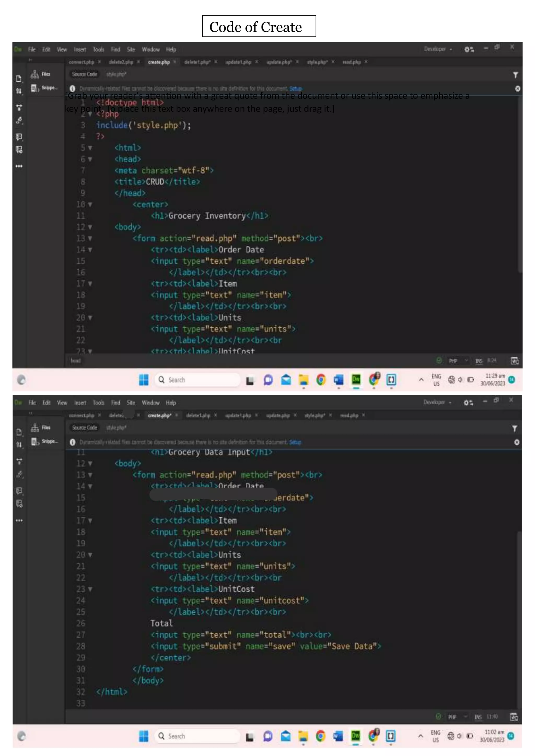Viewport: 535px width, 756px height.
Task: Toggle INS overwrite mode beside 8:24 indicator
Action: (479, 361)
